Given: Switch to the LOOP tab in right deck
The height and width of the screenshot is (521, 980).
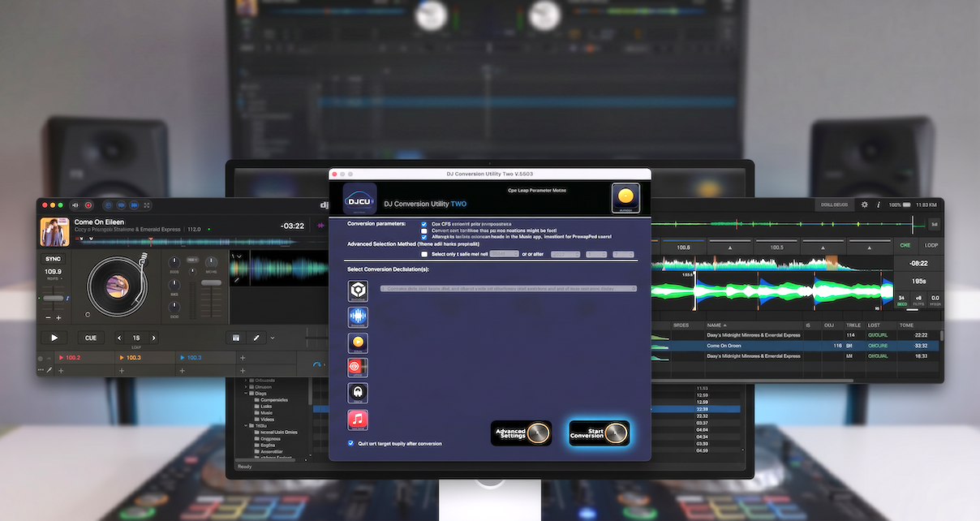Looking at the screenshot, I should [931, 245].
